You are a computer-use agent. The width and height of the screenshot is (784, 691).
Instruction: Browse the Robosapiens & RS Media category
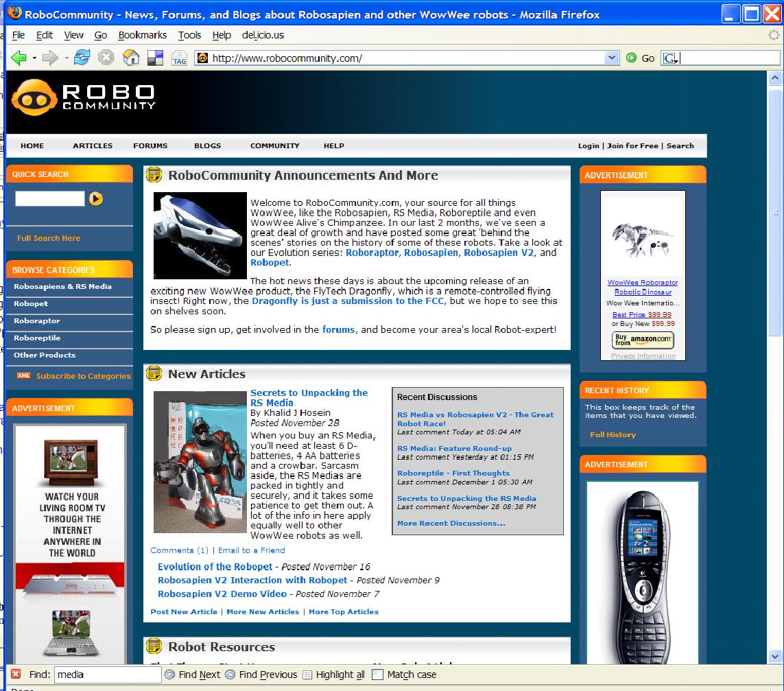coord(62,286)
